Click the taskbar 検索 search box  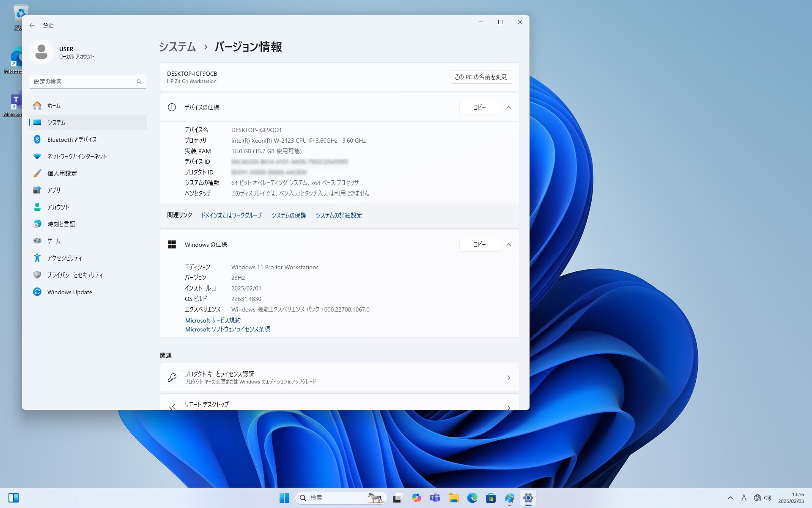point(341,498)
